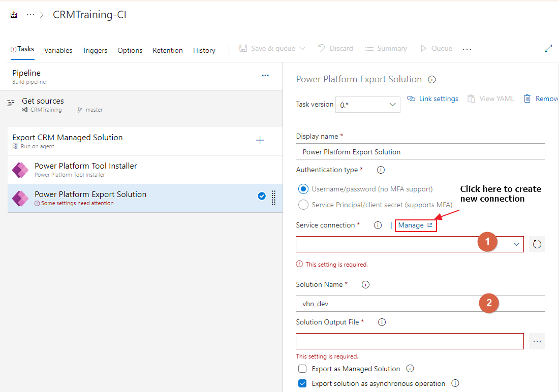
Task: Open the Triggers tab
Action: [95, 50]
